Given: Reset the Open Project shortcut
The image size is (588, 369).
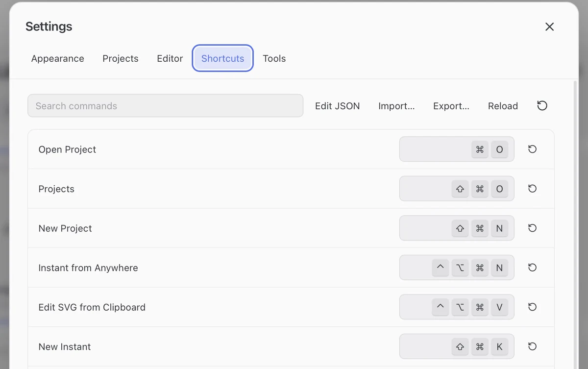Looking at the screenshot, I should tap(533, 149).
